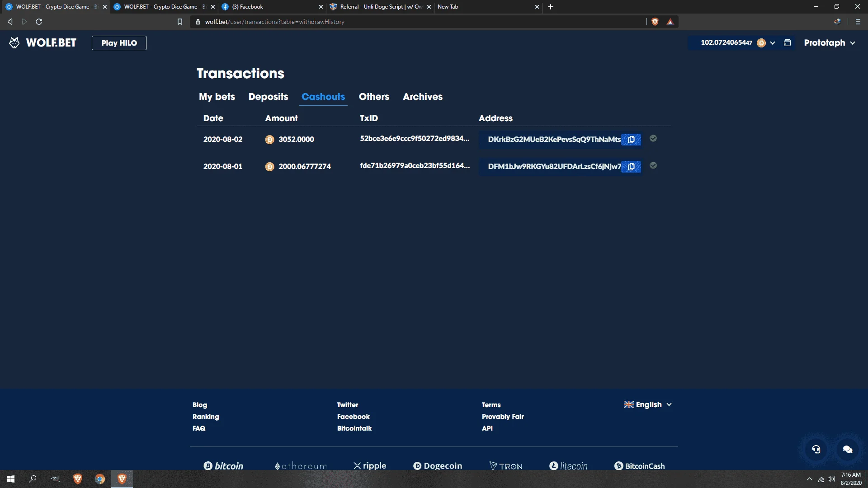Select the Cashouts tab
This screenshot has height=488, width=868.
(323, 97)
